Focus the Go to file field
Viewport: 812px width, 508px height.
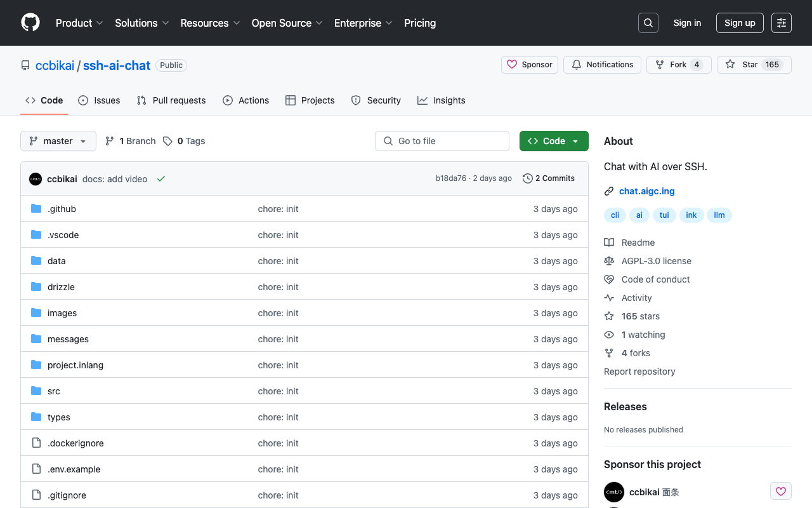click(x=442, y=141)
